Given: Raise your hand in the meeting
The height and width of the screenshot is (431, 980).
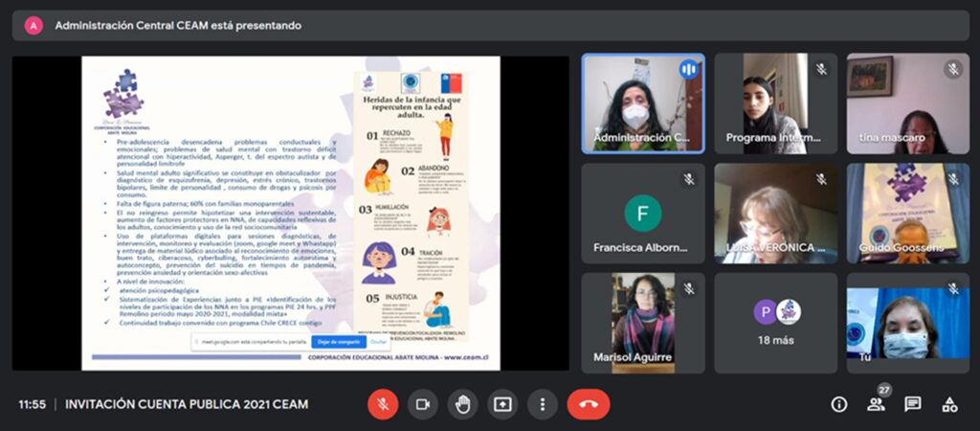Looking at the screenshot, I should 462,404.
